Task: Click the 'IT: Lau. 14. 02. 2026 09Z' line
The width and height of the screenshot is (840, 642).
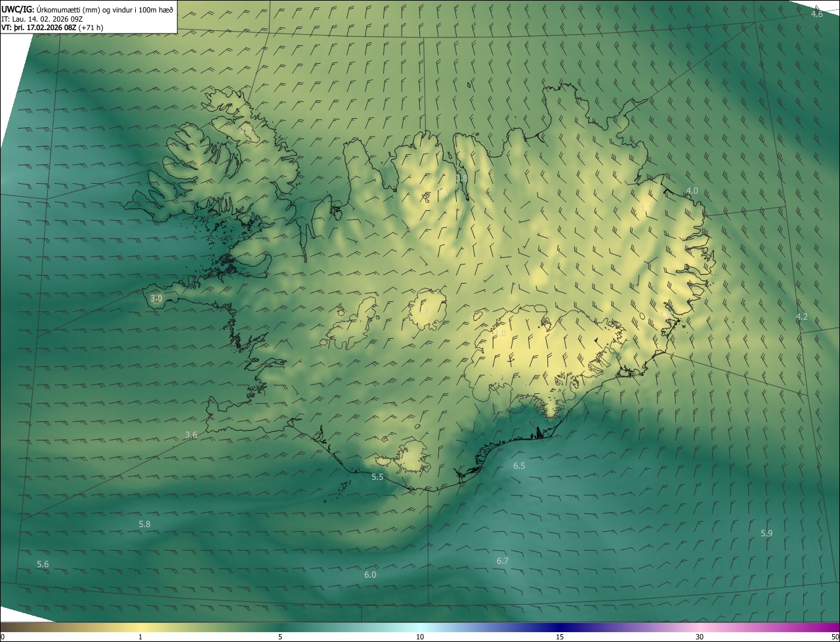Action: [x=43, y=18]
